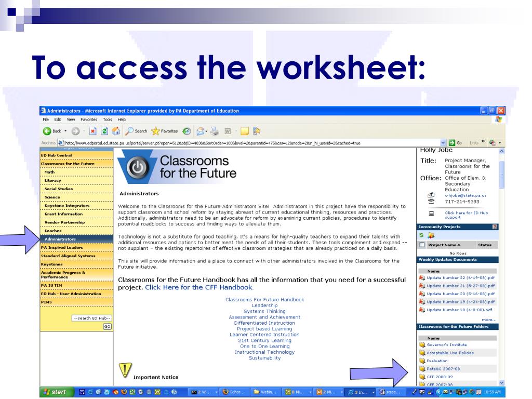The image size is (532, 399).
Task: Open the File menu
Action: [x=46, y=119]
